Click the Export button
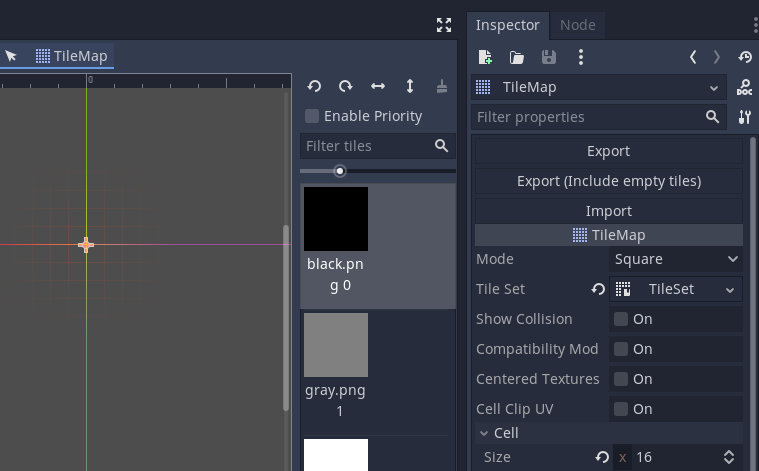This screenshot has width=759, height=471. coord(608,151)
